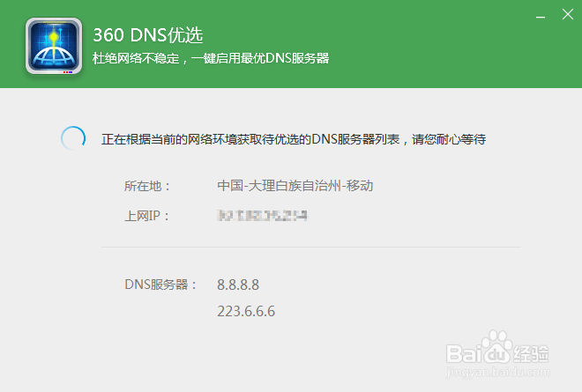Click the '所在地：' label
This screenshot has height=392, width=582.
pyautogui.click(x=147, y=186)
